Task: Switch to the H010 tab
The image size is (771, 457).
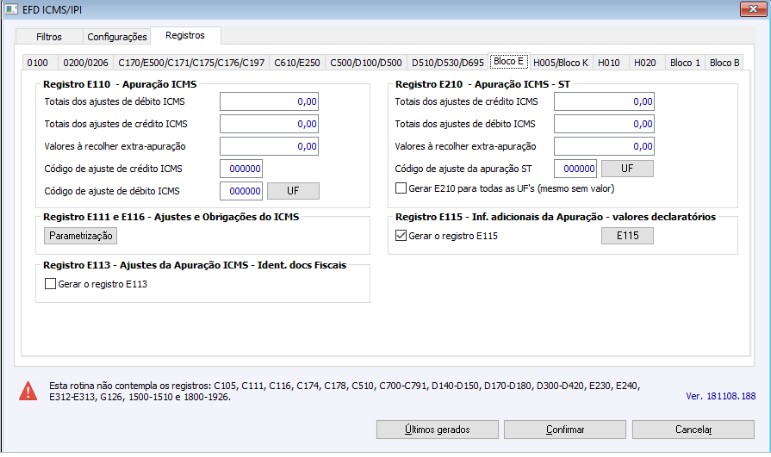Action: [x=609, y=62]
